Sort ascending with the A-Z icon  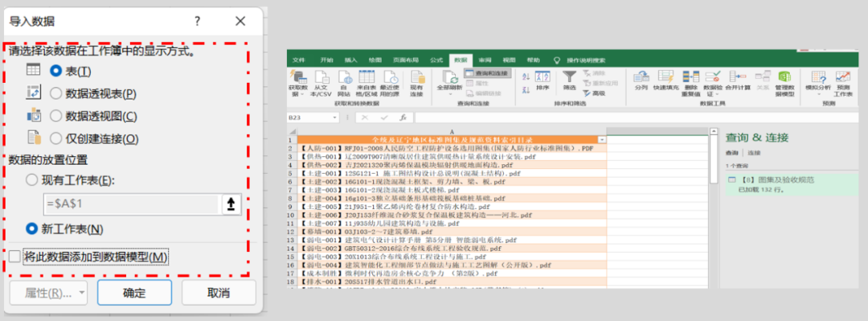pos(526,76)
